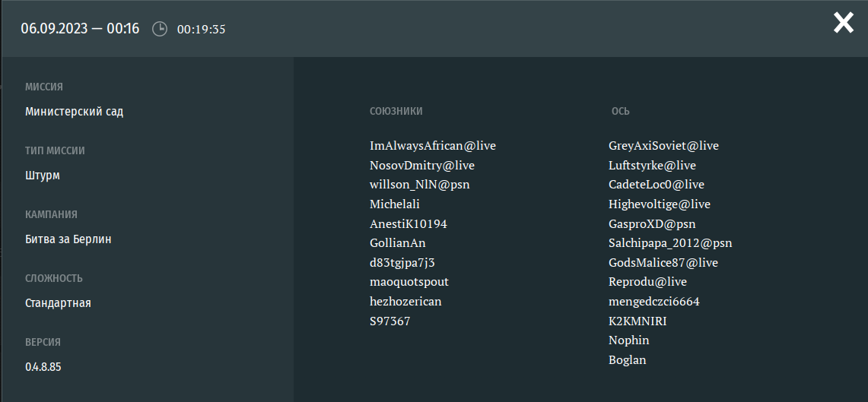
Task: Click player AnestiK10194
Action: coord(408,224)
